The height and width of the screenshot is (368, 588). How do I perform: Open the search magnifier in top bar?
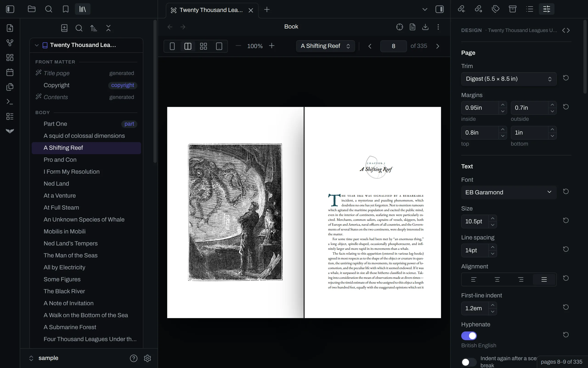(49, 9)
